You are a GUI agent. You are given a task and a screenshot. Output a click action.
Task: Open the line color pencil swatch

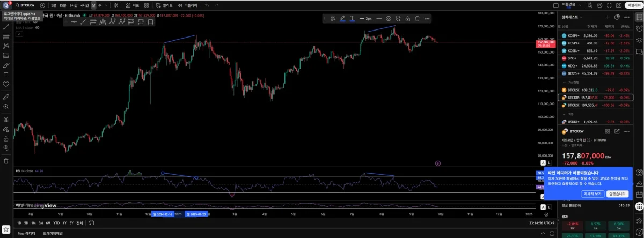(x=342, y=18)
